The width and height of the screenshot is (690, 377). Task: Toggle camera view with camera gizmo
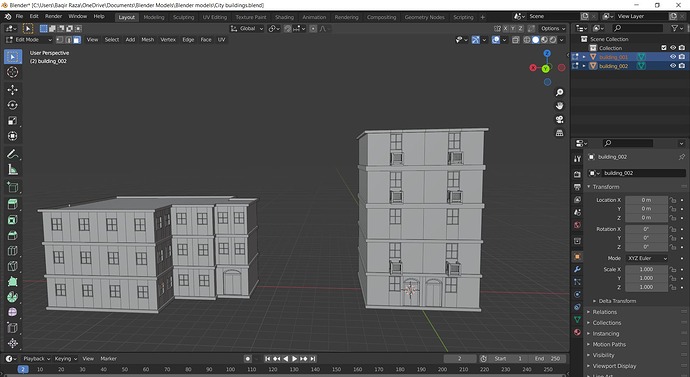[559, 119]
